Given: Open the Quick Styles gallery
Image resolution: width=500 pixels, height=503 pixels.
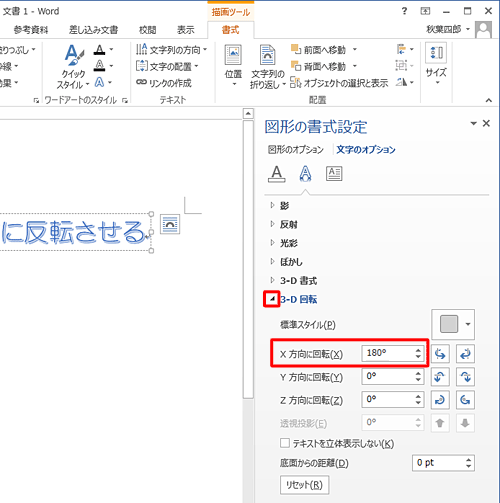Looking at the screenshot, I should click(73, 67).
